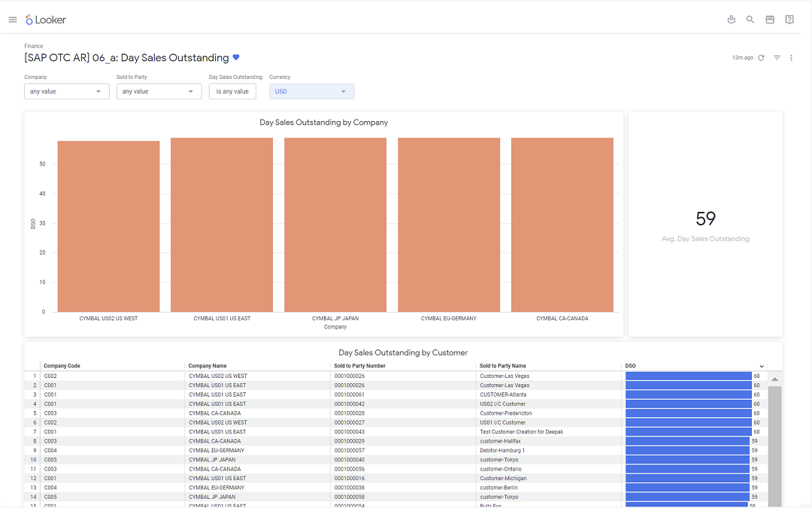Click the CYMBAL JP JAPAN bar
This screenshot has height=508, width=812.
335,225
